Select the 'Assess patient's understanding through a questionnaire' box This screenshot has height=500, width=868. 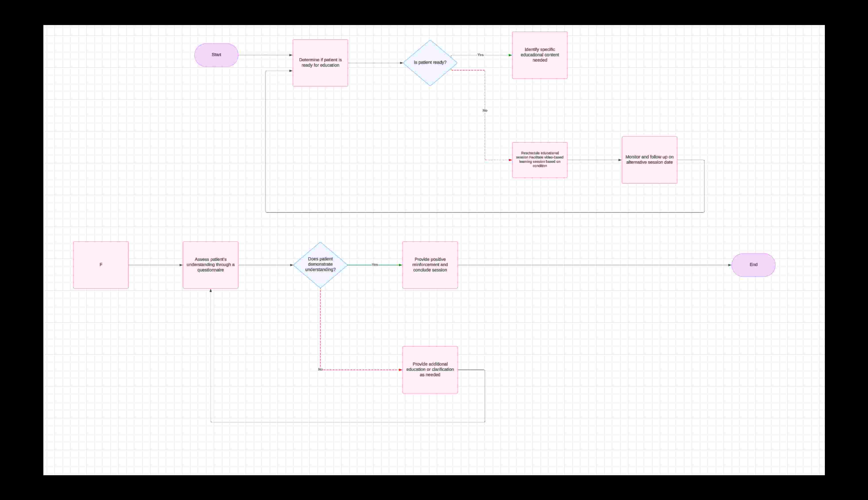pyautogui.click(x=210, y=264)
